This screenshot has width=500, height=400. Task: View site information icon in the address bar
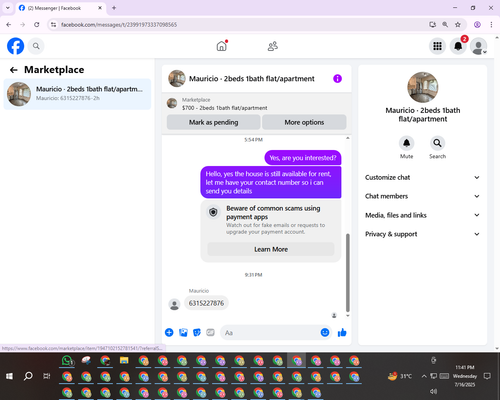[x=53, y=24]
